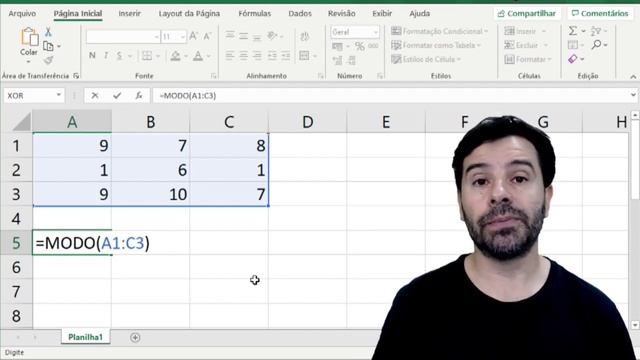Collapse the ribbon with up chevron
The height and width of the screenshot is (360, 640).
point(633,77)
